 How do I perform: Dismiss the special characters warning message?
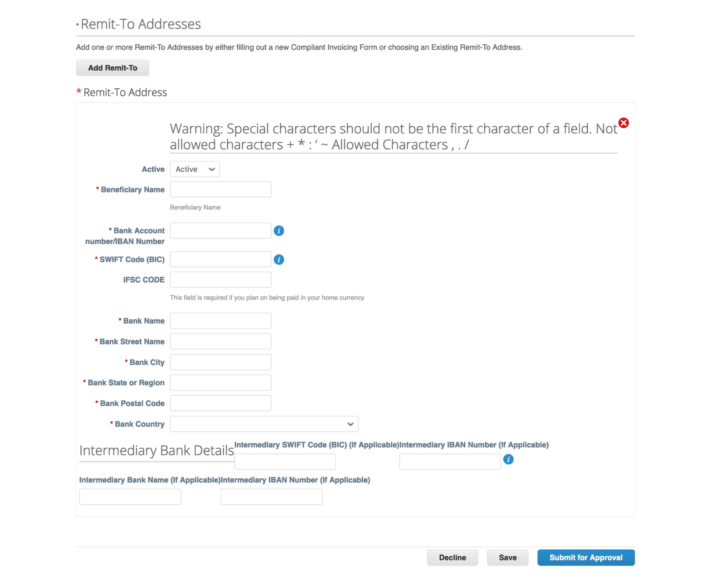pyautogui.click(x=624, y=123)
